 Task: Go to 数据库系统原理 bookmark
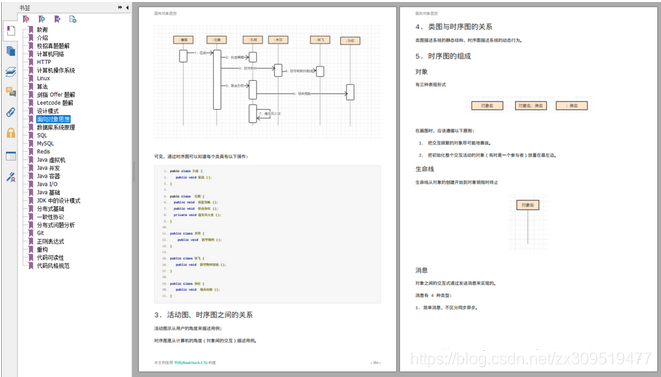[56, 127]
